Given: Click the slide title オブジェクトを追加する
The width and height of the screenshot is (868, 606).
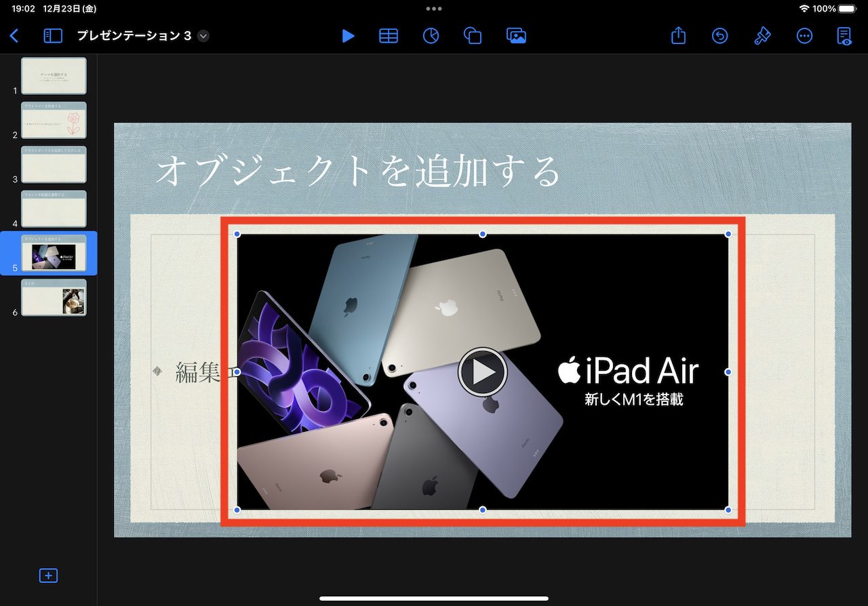Looking at the screenshot, I should click(358, 171).
